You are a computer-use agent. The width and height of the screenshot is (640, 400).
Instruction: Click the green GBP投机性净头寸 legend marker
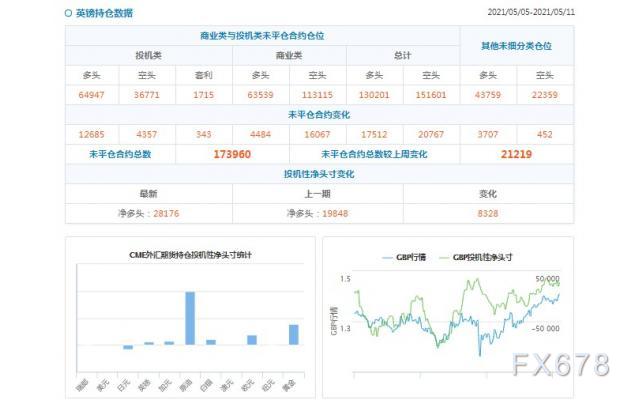(x=444, y=258)
